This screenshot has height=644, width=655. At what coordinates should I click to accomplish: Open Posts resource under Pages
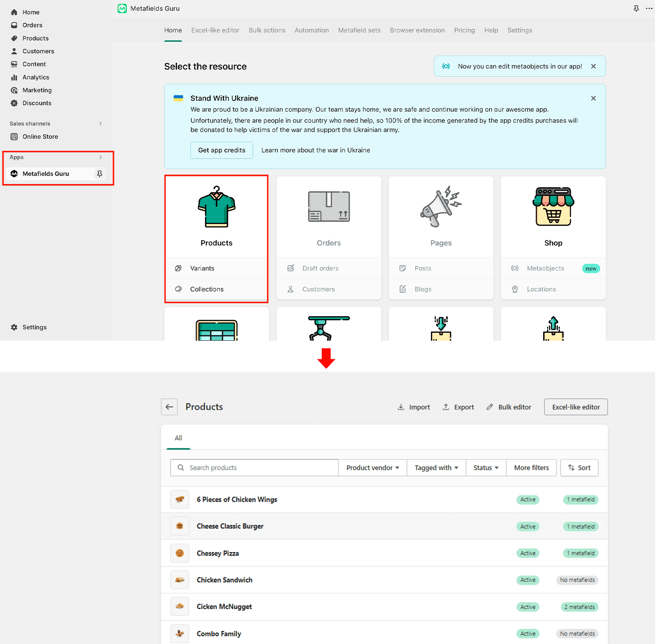click(x=441, y=268)
